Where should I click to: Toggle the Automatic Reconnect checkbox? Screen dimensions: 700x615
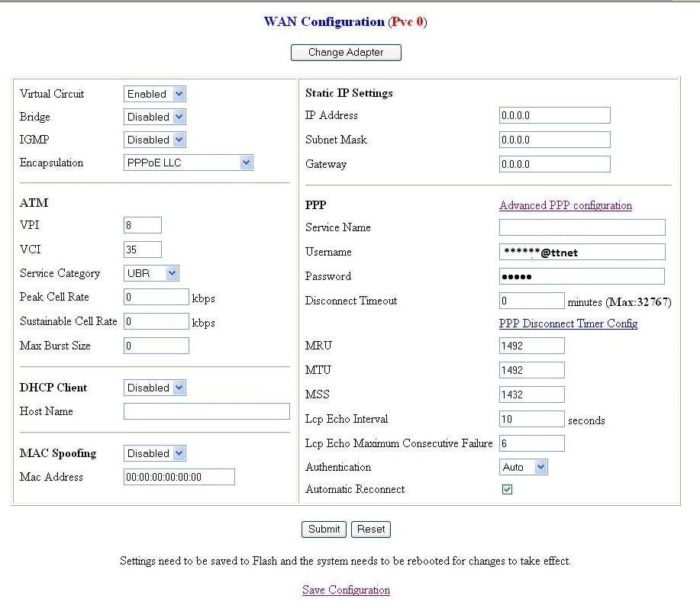507,488
